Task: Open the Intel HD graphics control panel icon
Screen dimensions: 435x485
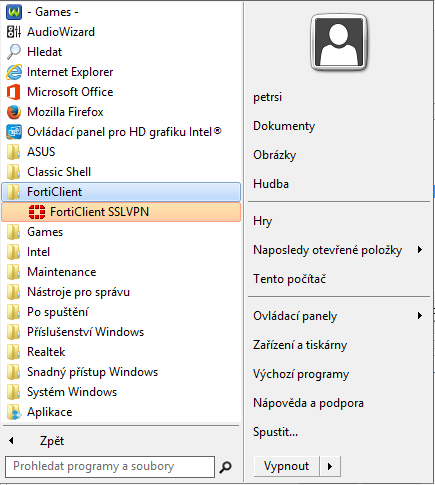Action: tap(14, 132)
